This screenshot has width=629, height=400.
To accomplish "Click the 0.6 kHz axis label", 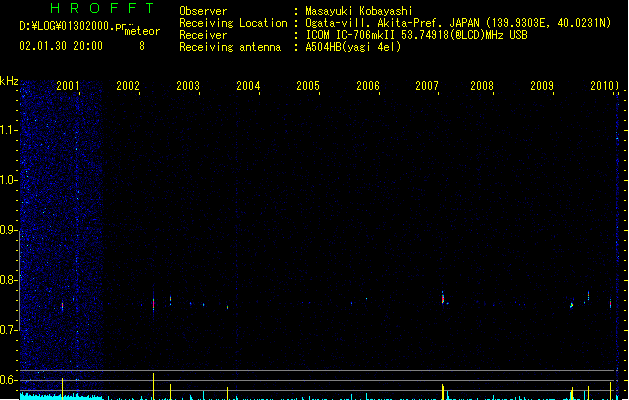I will [x=8, y=380].
